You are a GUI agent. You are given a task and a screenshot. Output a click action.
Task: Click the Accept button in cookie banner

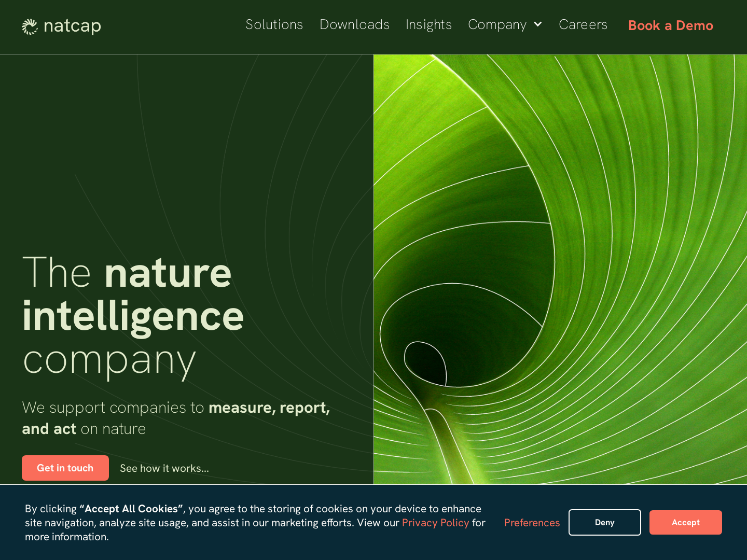pos(685,522)
